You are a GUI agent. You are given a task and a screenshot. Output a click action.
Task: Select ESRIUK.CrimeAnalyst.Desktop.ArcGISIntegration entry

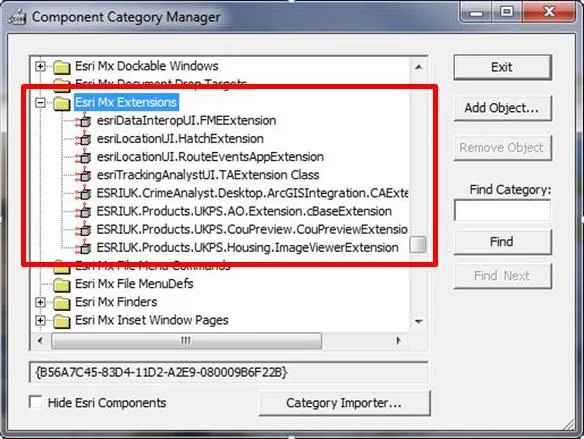[252, 193]
